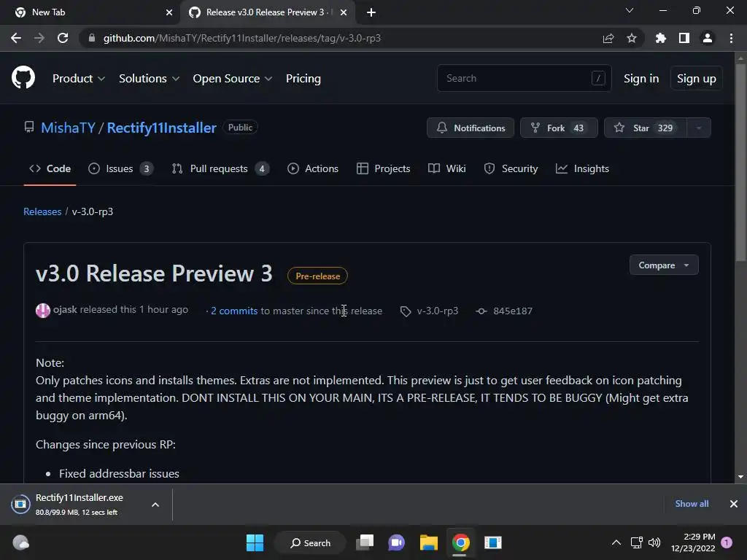Open the weather widget on the taskbar
Screen dimensions: 747x560
click(20, 542)
